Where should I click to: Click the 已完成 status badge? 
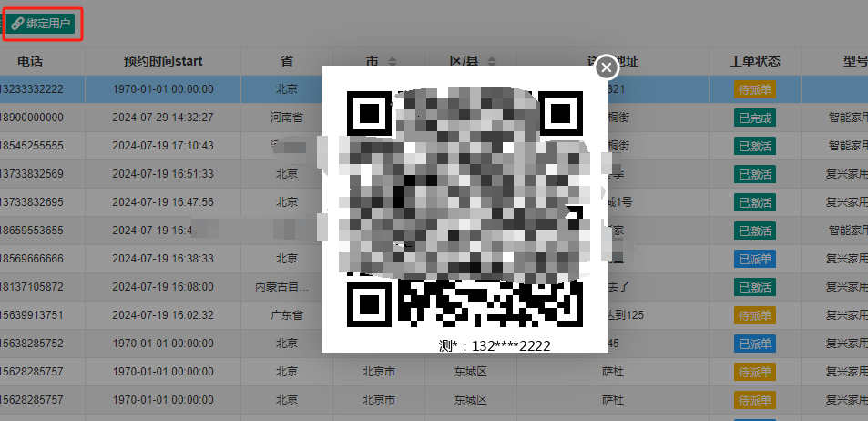(x=755, y=118)
